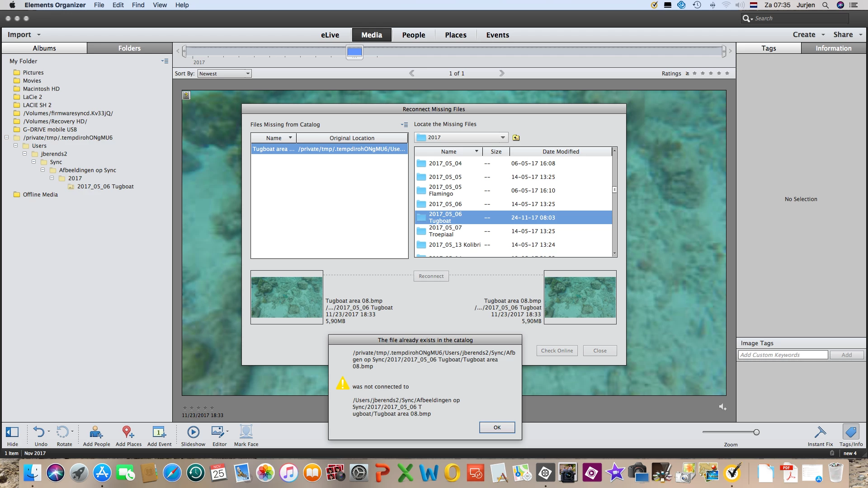Open the Sort By Newest dropdown
The height and width of the screenshot is (488, 868).
pos(224,74)
